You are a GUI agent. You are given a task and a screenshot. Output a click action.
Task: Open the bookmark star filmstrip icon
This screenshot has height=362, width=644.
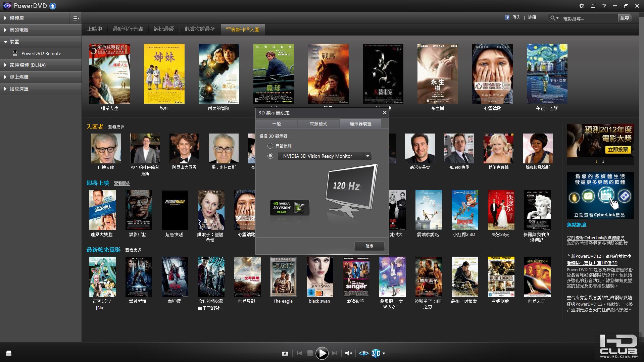(x=285, y=353)
